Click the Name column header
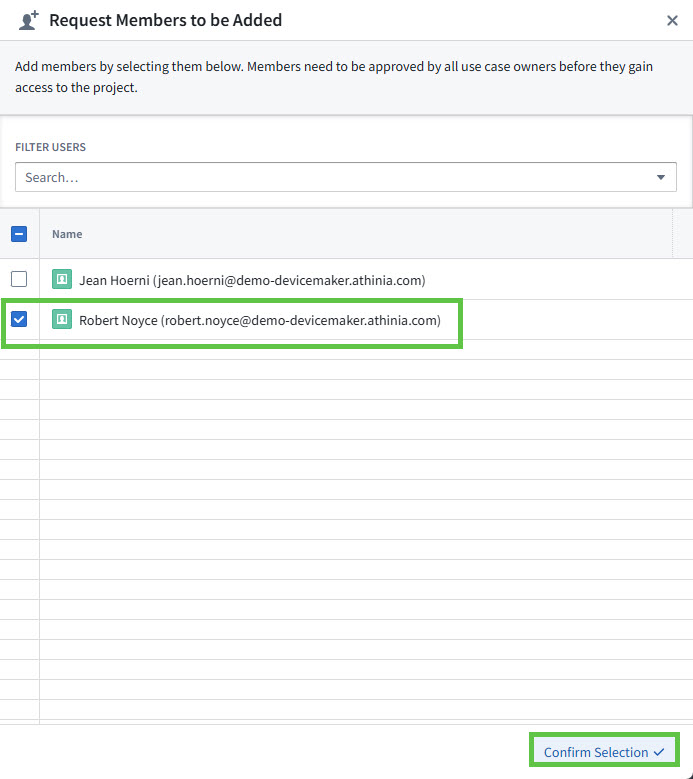Viewport: 693px width, 779px height. 67,234
